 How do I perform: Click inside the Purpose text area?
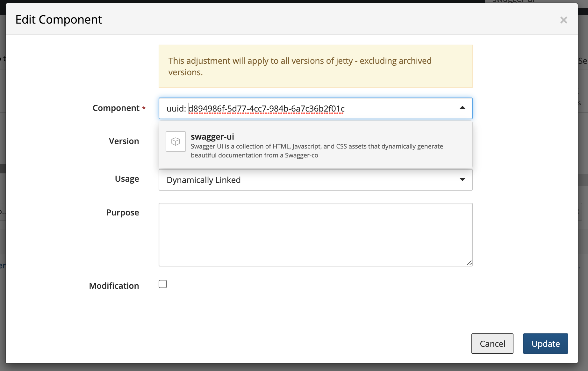(x=315, y=234)
